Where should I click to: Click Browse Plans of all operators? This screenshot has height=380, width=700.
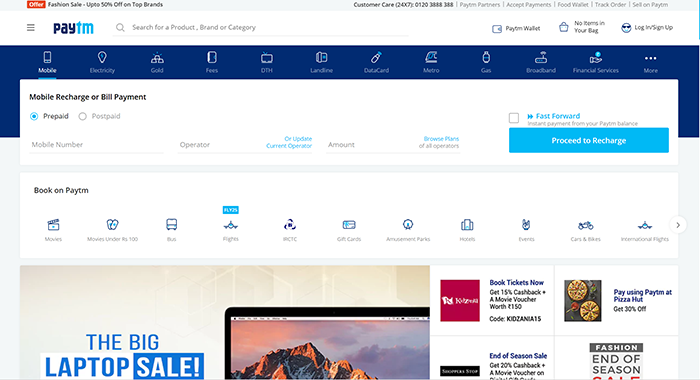(439, 142)
